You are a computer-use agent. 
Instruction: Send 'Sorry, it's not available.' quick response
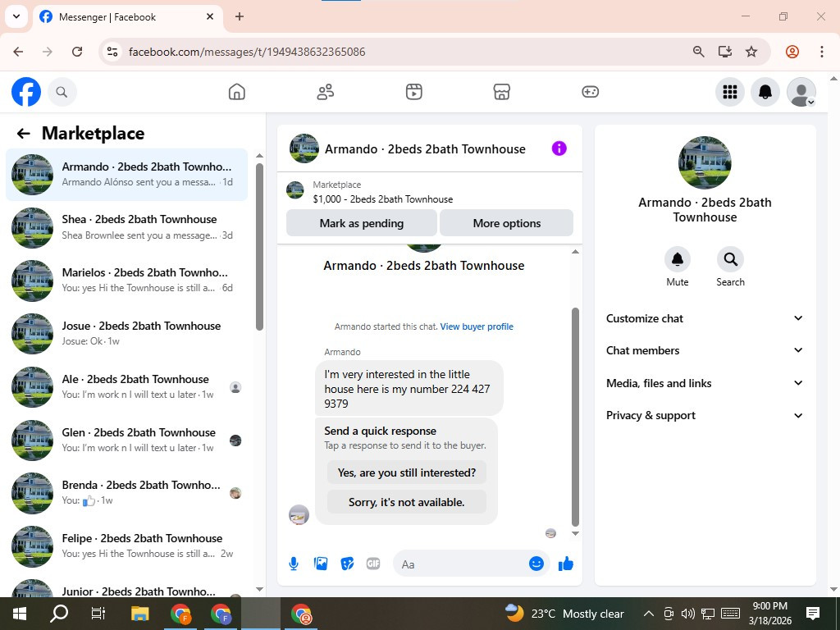point(407,502)
